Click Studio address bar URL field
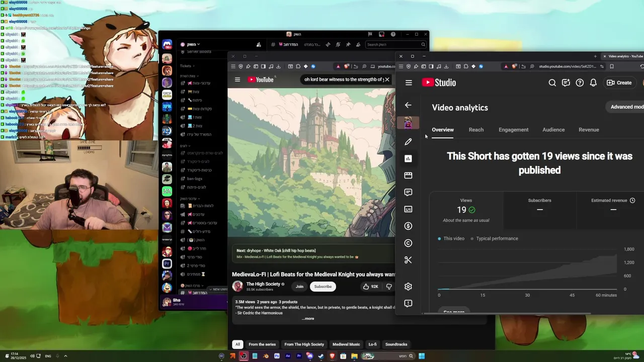This screenshot has height=362, width=644. (x=568, y=66)
